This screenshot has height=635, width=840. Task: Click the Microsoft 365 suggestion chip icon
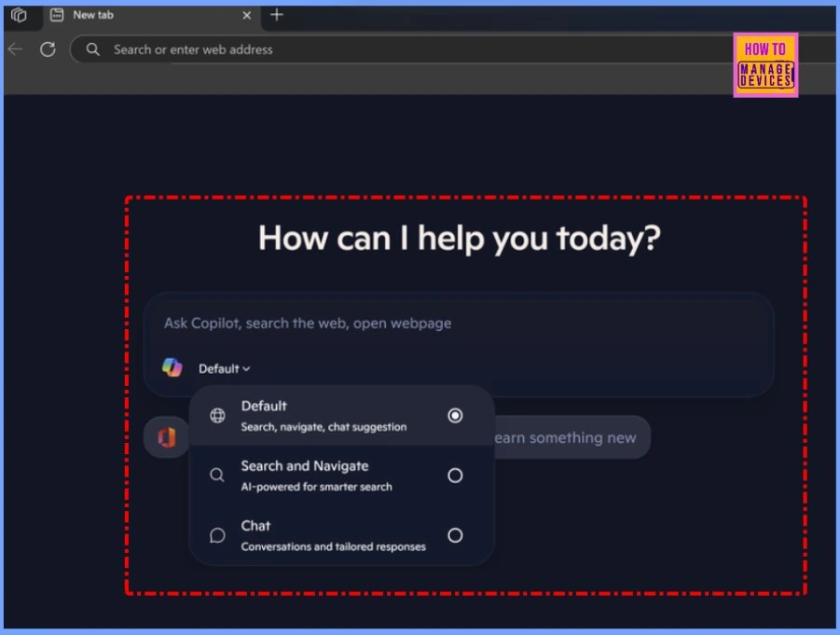[x=167, y=437]
